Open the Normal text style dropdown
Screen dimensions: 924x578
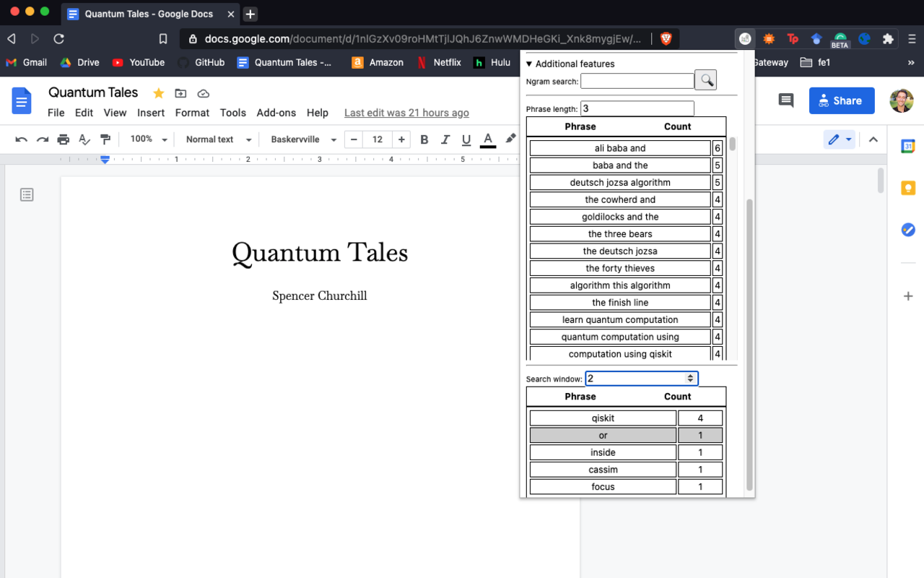(x=218, y=139)
